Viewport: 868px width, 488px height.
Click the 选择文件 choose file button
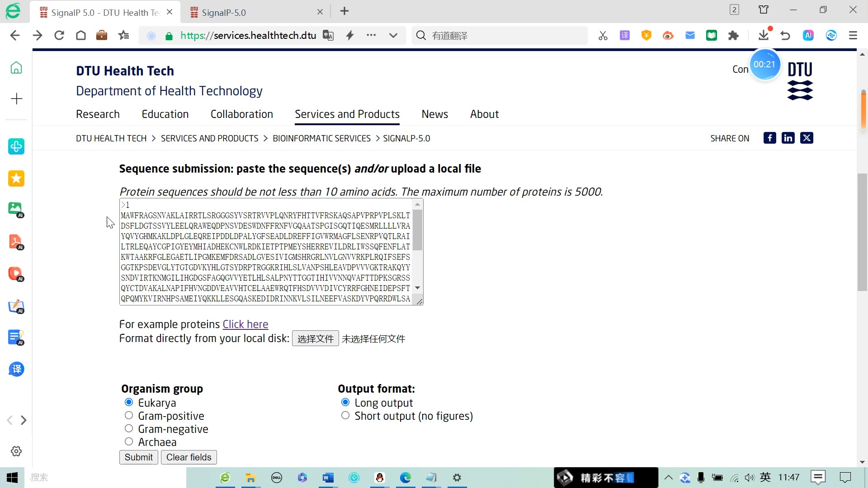pos(315,338)
